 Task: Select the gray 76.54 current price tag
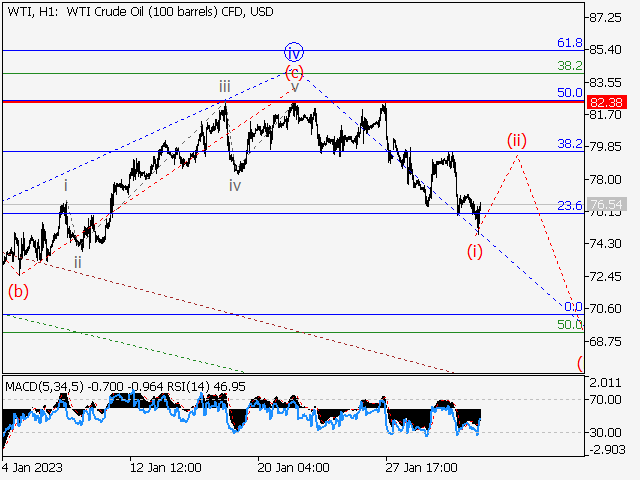(x=606, y=204)
